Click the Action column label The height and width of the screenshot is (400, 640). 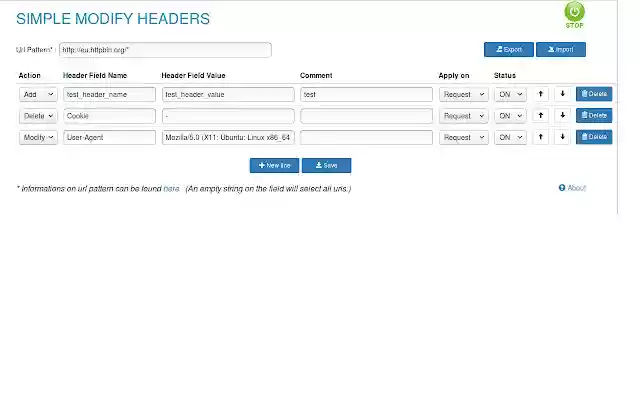coord(29,76)
